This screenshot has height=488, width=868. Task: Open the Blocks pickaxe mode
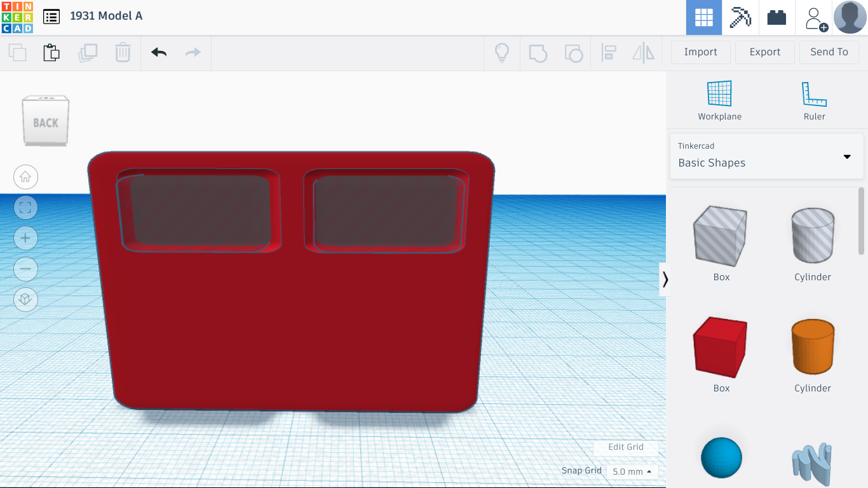740,17
